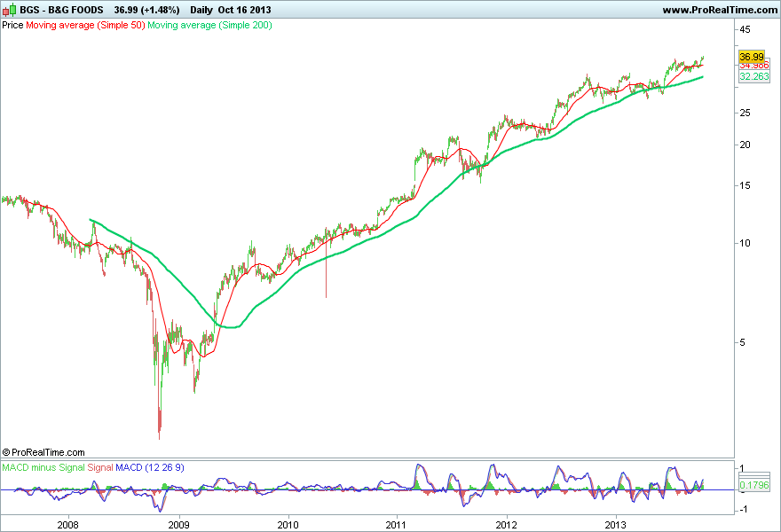Click the 2011 year axis label
Image resolution: width=781 pixels, height=532 pixels.
pyautogui.click(x=397, y=525)
